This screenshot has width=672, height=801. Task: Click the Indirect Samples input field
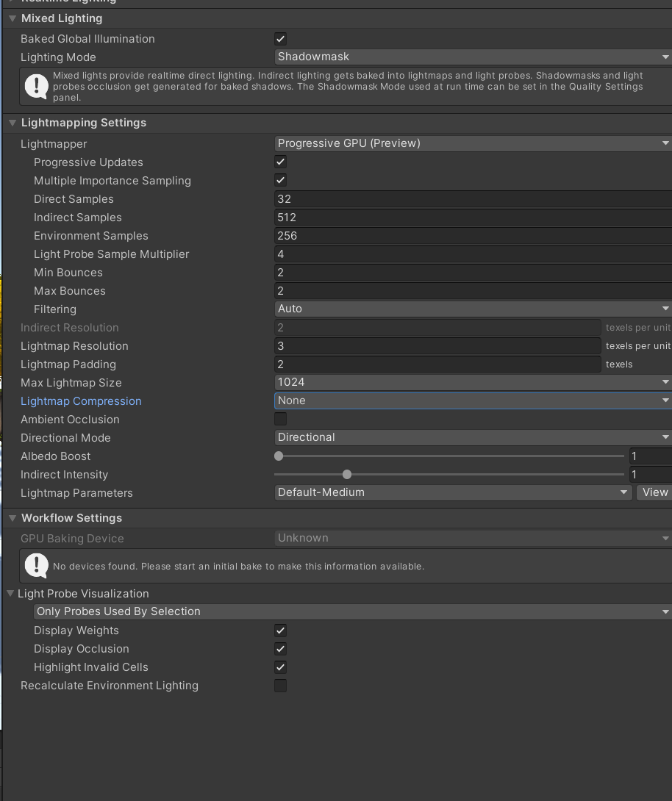pyautogui.click(x=472, y=218)
